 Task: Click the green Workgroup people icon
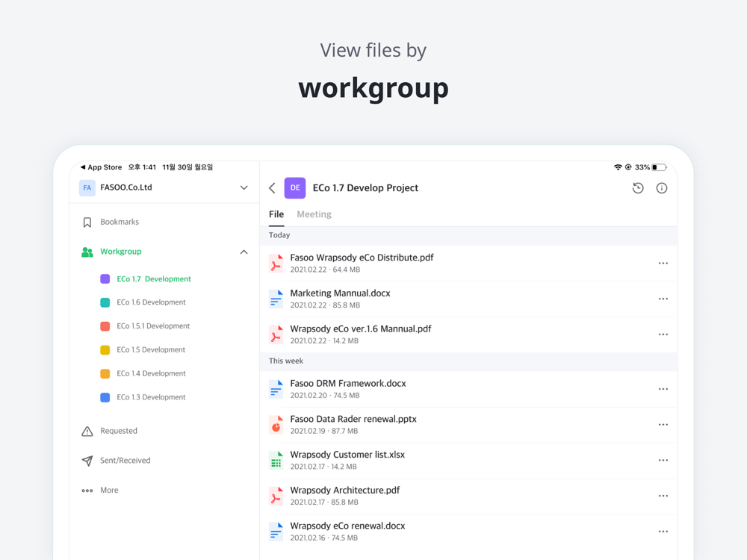click(87, 252)
